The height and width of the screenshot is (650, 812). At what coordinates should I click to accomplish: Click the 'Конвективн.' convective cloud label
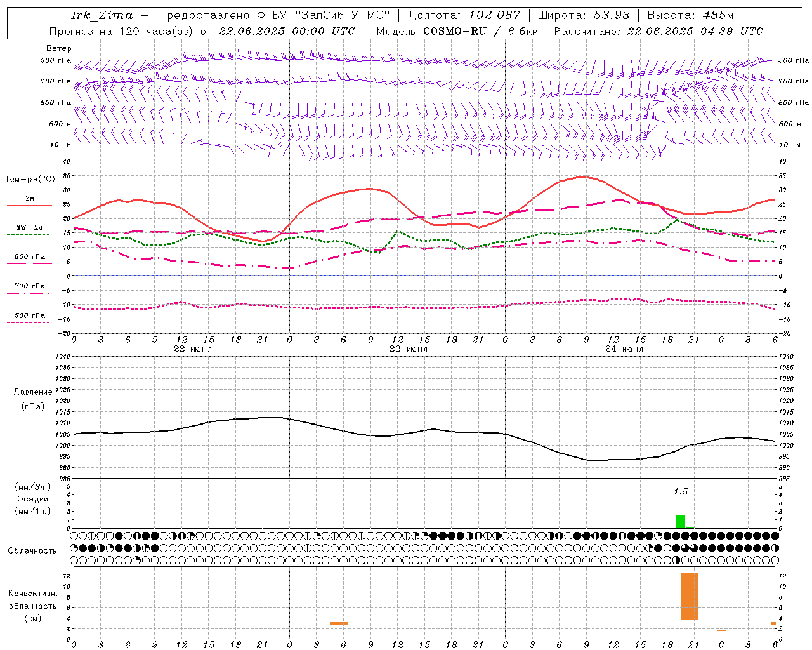click(33, 594)
